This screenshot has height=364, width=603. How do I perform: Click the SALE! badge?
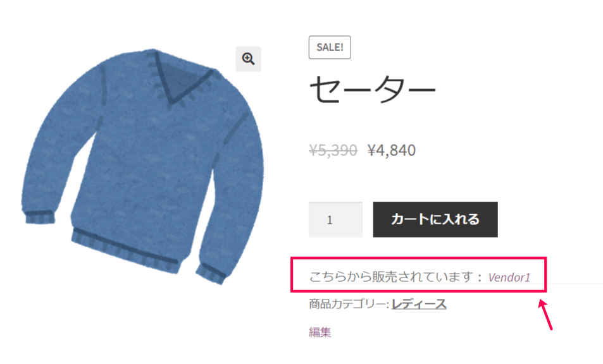330,47
